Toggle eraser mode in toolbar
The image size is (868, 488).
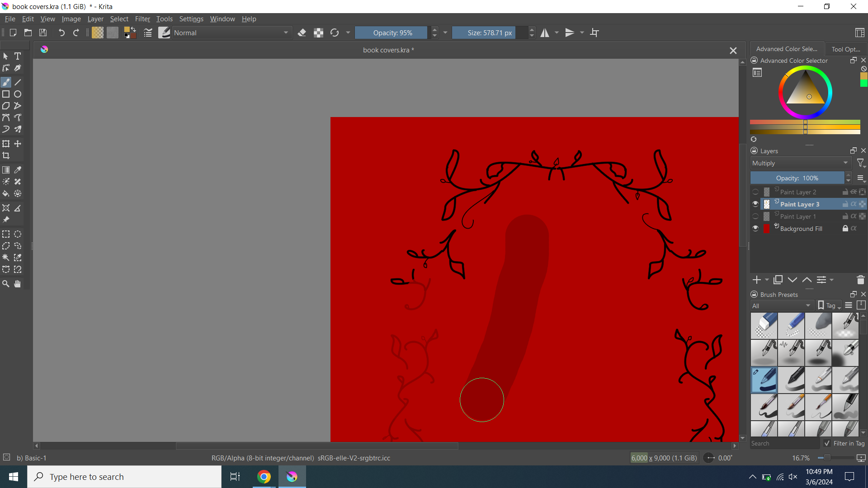click(x=302, y=33)
